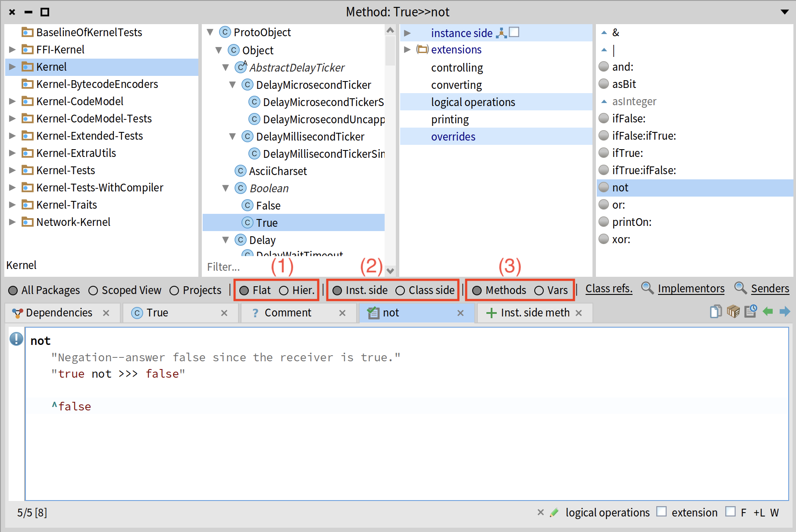Switch to the Vars radio option
The width and height of the screenshot is (796, 532).
[x=539, y=291]
